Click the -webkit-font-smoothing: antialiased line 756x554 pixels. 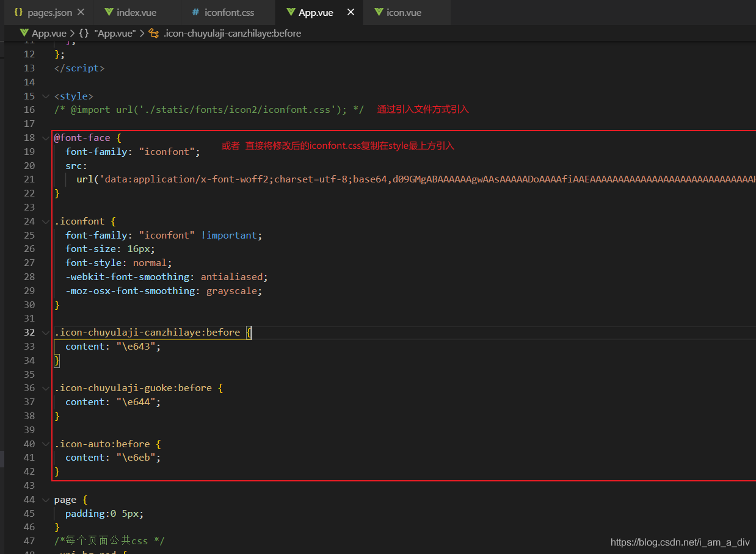point(167,277)
